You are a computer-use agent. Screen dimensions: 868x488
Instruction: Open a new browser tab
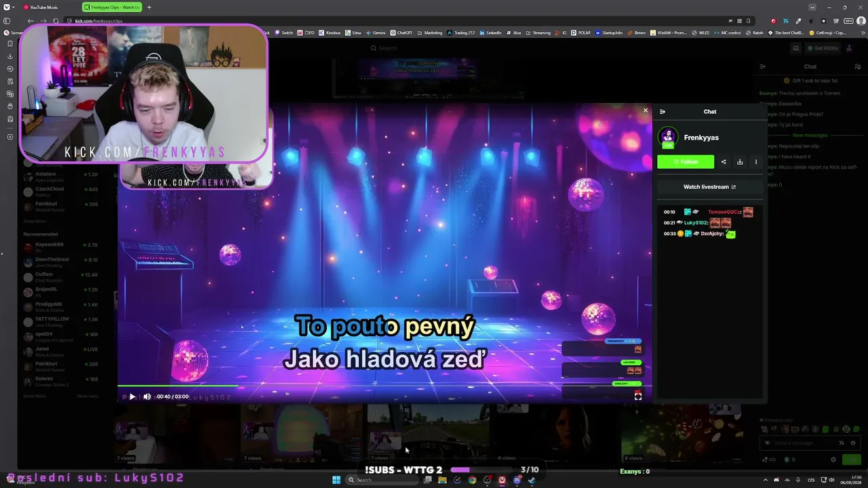click(x=149, y=7)
